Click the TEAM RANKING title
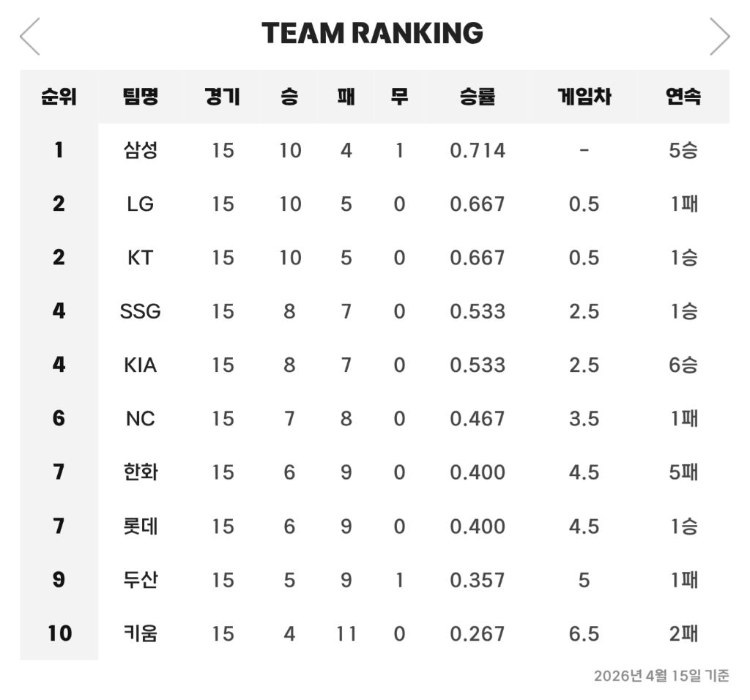 [x=372, y=33]
